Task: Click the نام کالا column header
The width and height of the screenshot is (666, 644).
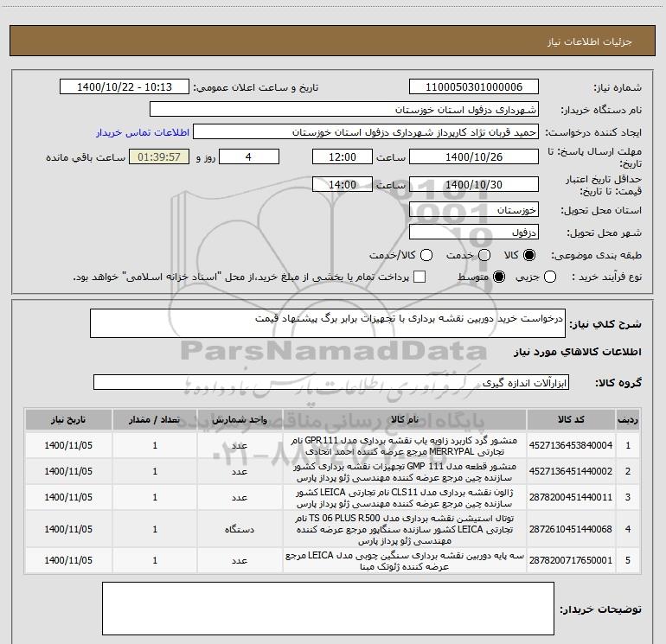Action: 405,420
